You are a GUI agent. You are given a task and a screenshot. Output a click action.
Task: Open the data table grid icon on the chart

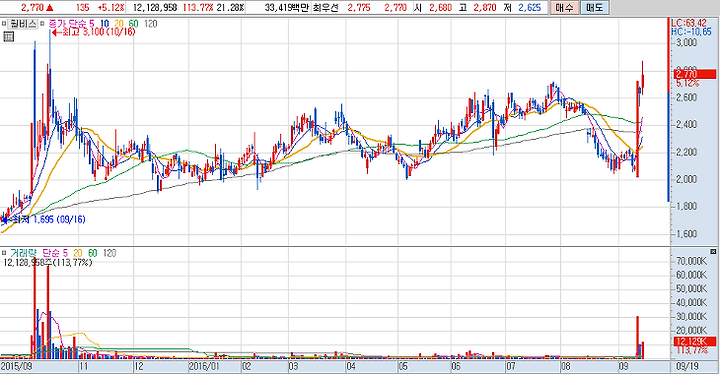8,37
